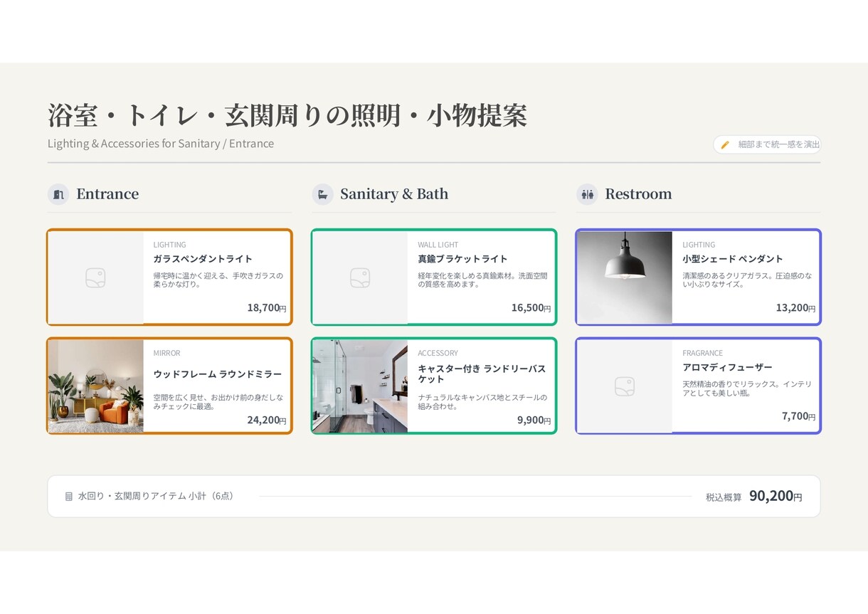The height and width of the screenshot is (614, 868).
Task: Click the description starting ナチュラルなキャンバス地
Action: tap(482, 402)
